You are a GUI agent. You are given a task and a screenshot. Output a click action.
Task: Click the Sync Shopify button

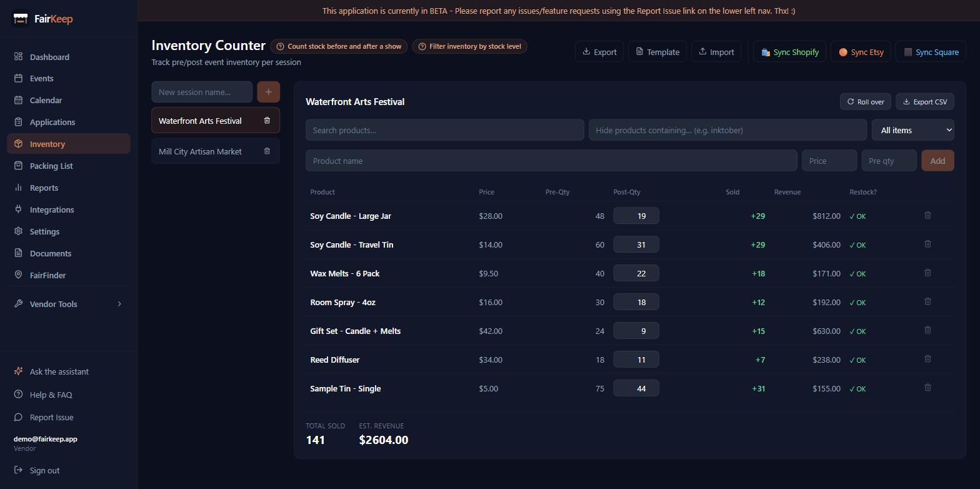tap(789, 52)
